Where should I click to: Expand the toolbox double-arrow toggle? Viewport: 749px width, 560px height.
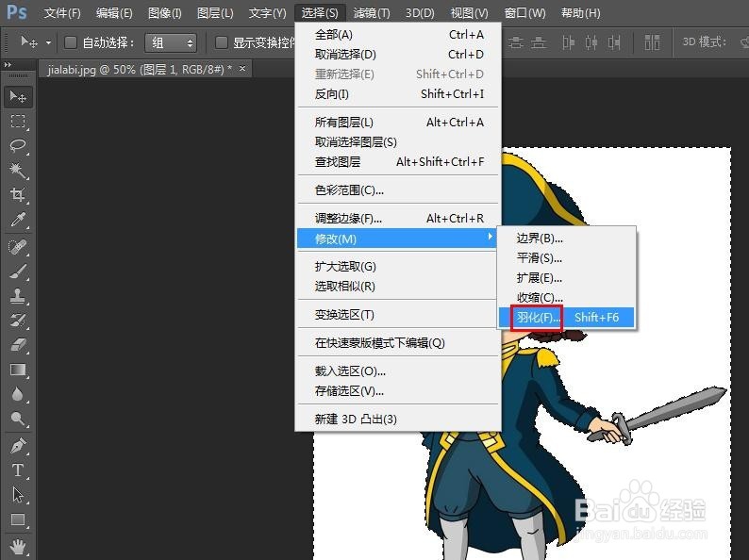[x=8, y=64]
